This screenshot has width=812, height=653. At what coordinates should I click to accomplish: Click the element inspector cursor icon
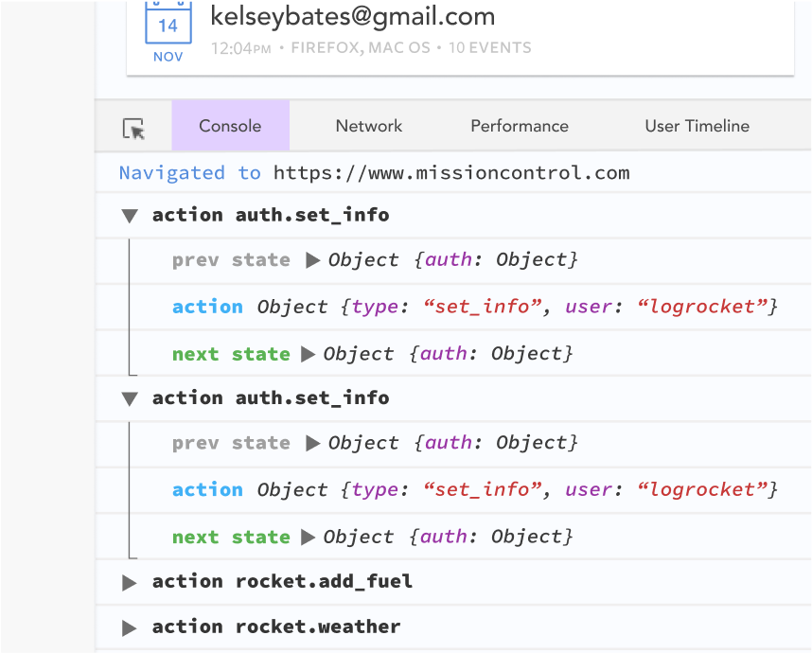coord(133,128)
